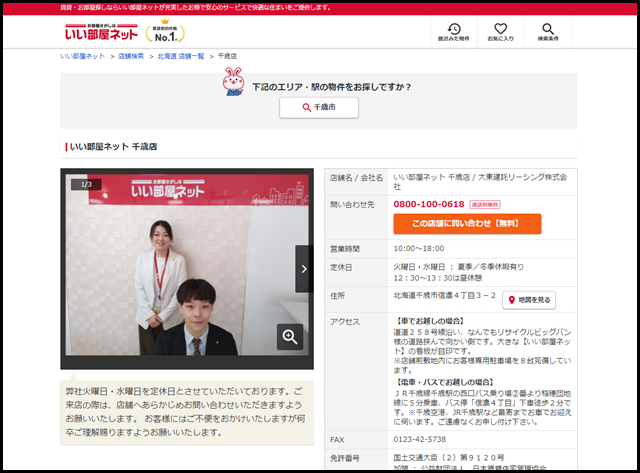Click the 営業時間 row label
This screenshot has width=640, height=473.
tap(345, 249)
